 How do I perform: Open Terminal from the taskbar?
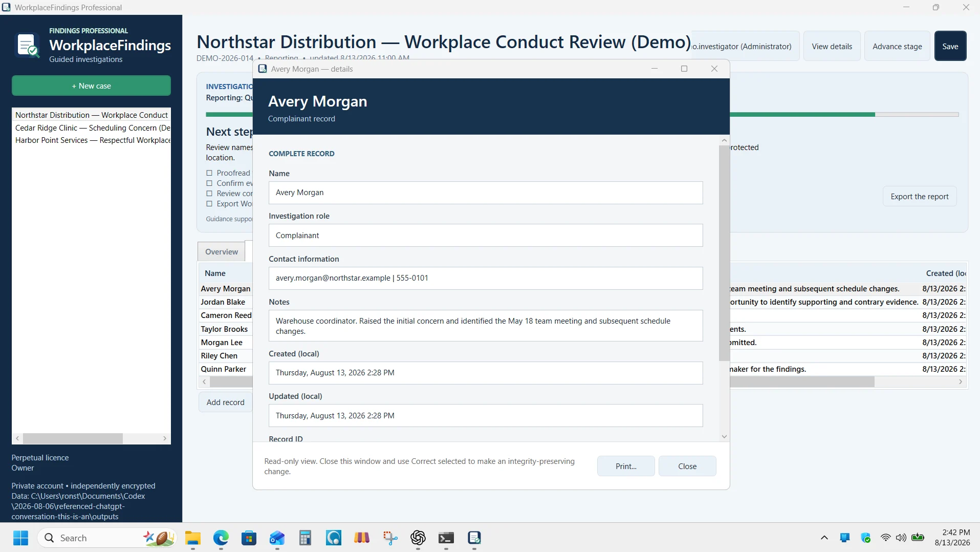(x=446, y=538)
